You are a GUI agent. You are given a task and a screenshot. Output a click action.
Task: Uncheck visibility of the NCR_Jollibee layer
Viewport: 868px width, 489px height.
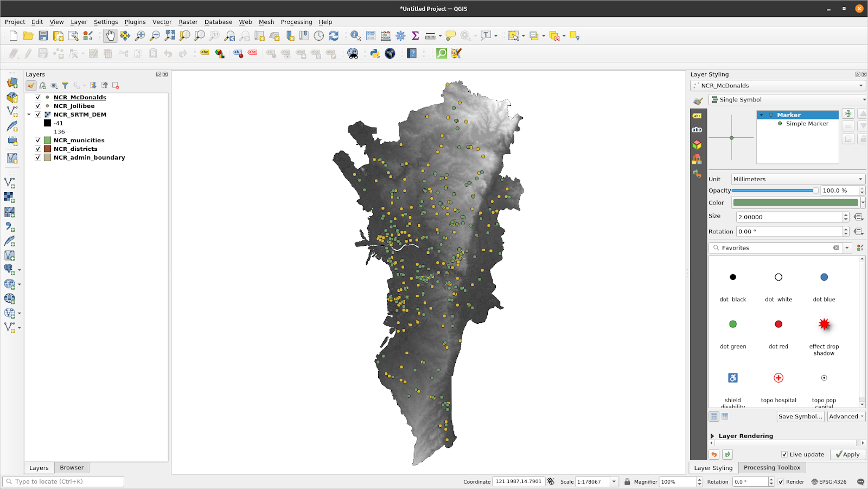(37, 106)
